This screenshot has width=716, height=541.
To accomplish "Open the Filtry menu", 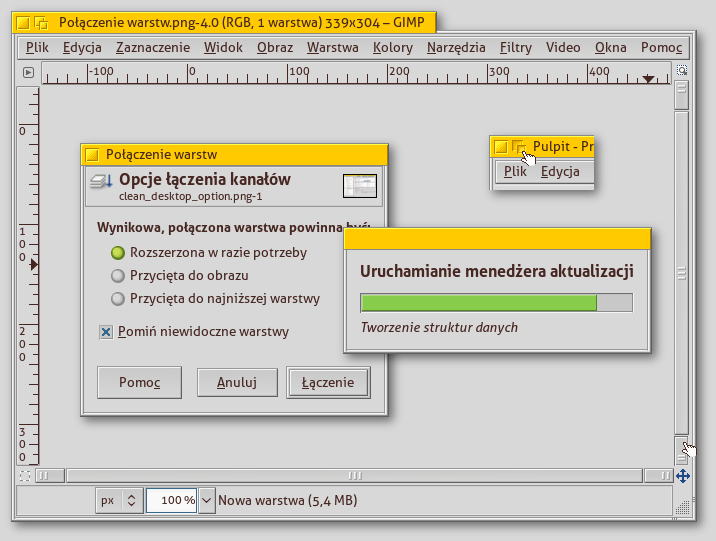I will pos(516,47).
